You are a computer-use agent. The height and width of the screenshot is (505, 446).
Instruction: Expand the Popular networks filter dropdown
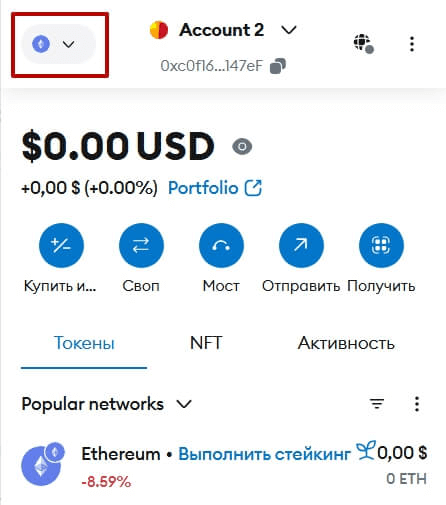click(107, 404)
